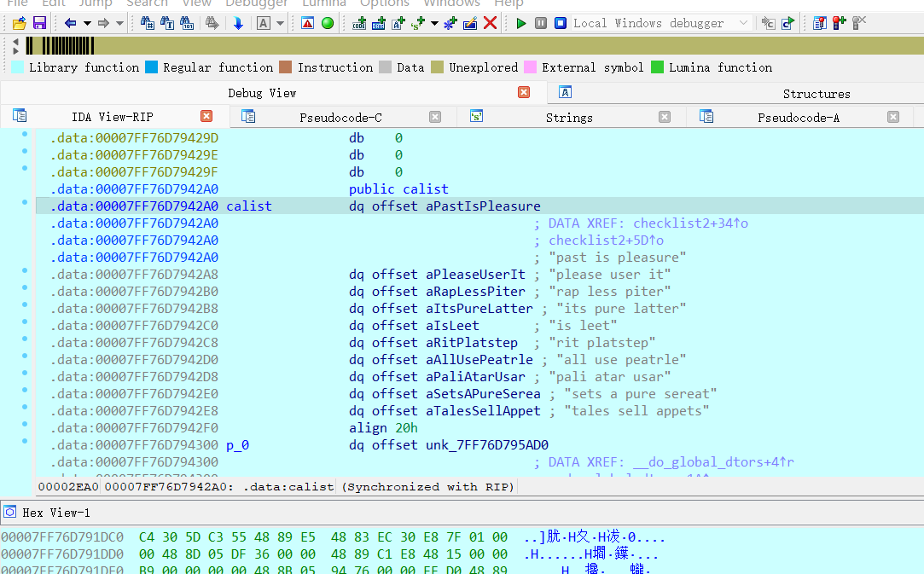Toggle breakpoint dot on the aIsLeet line
Screen dimensions: 924x574
(25, 322)
